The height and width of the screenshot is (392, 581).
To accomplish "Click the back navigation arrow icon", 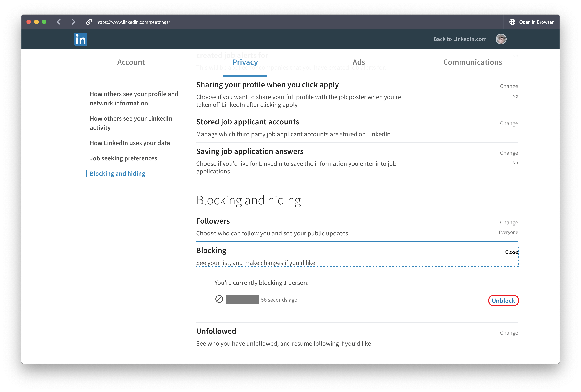I will click(x=59, y=21).
